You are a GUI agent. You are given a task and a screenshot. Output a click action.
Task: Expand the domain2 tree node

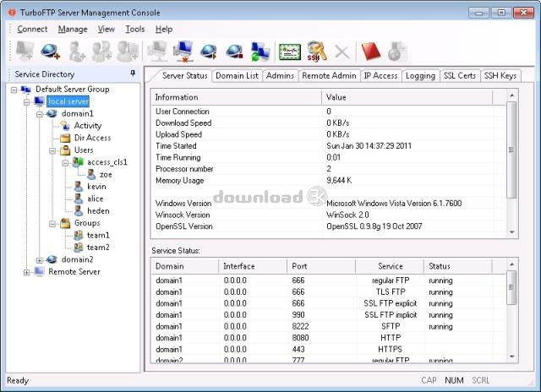[x=40, y=260]
